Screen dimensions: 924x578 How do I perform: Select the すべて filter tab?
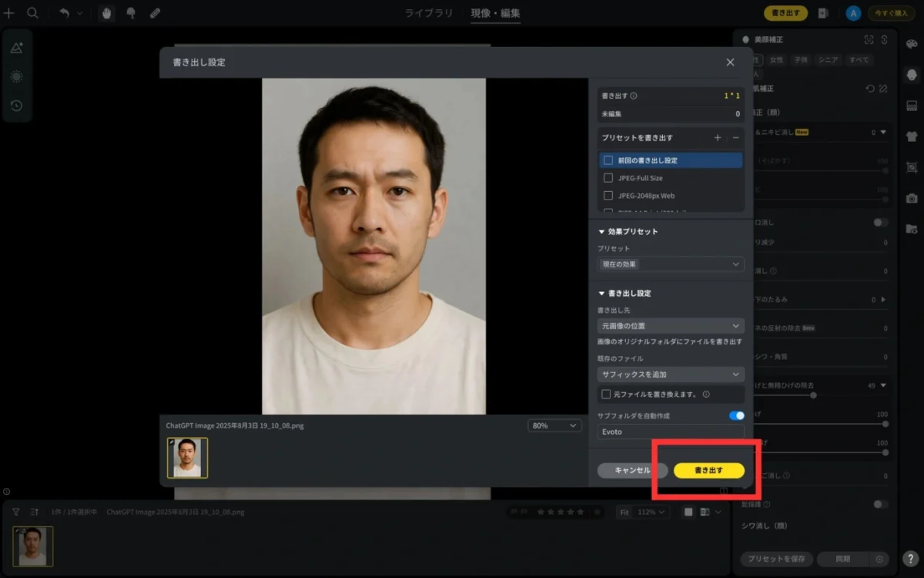pos(859,59)
